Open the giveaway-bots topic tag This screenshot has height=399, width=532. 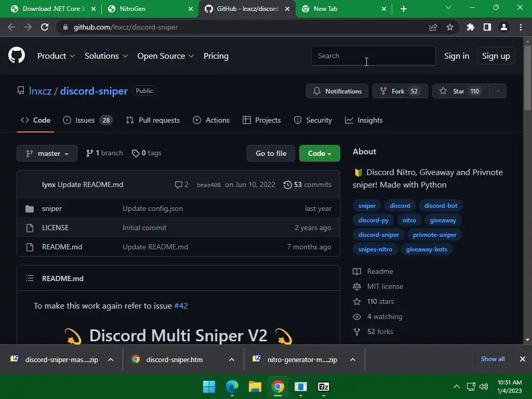coord(427,249)
